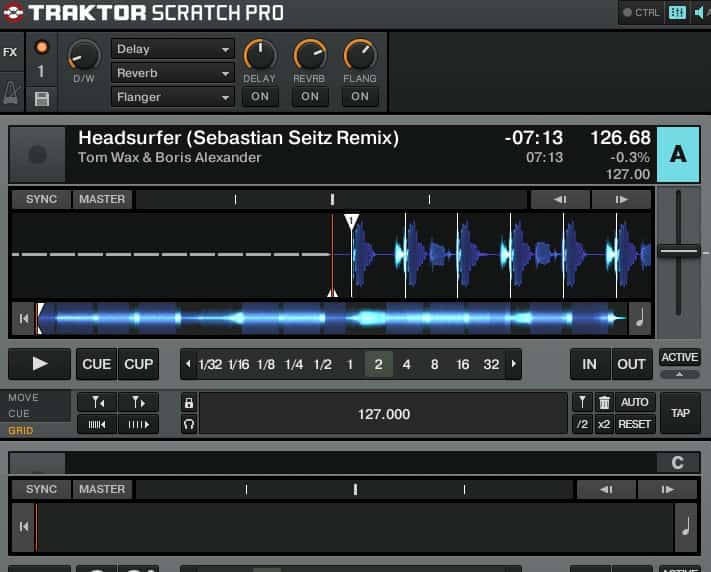Viewport: 711px width, 572px height.
Task: Select loop size 1/2
Action: pyautogui.click(x=322, y=365)
